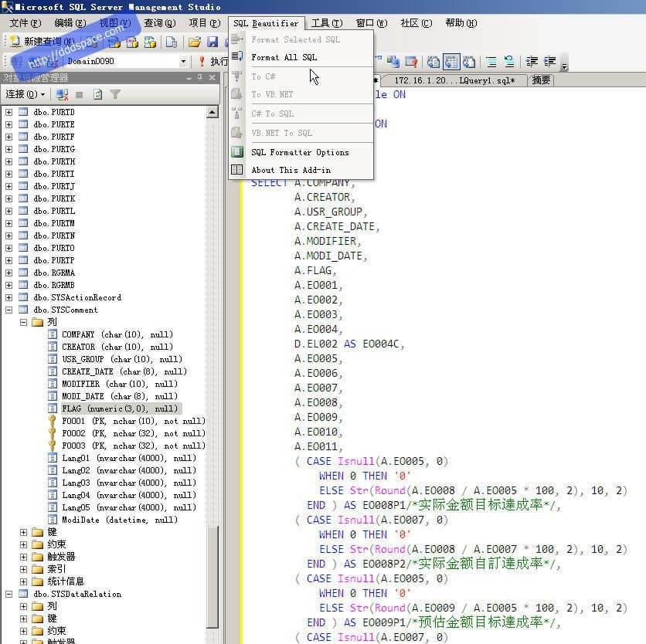The width and height of the screenshot is (646, 644).
Task: Select the 索引 indexes folder
Action: pyautogui.click(x=56, y=569)
